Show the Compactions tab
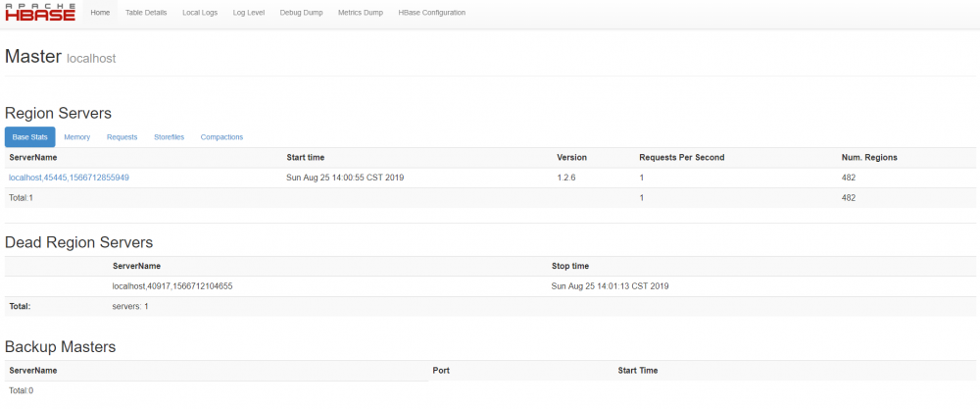This screenshot has height=409, width=980. [x=221, y=137]
